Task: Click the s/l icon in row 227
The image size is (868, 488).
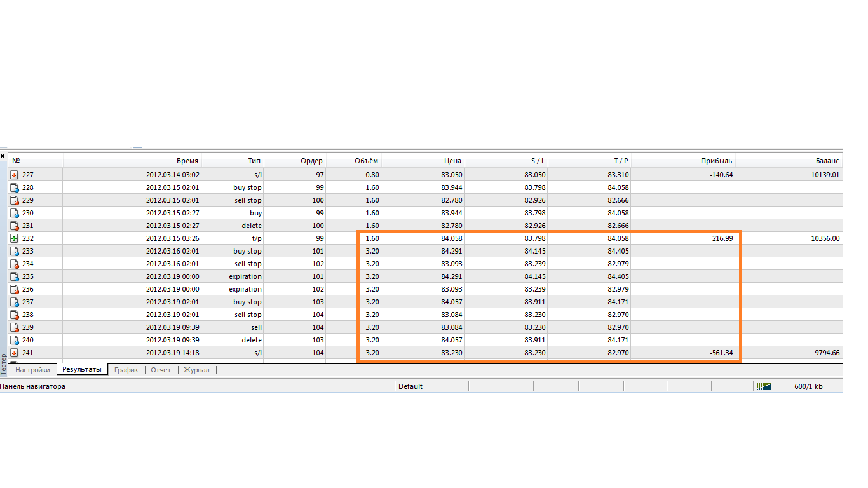Action: (x=14, y=175)
